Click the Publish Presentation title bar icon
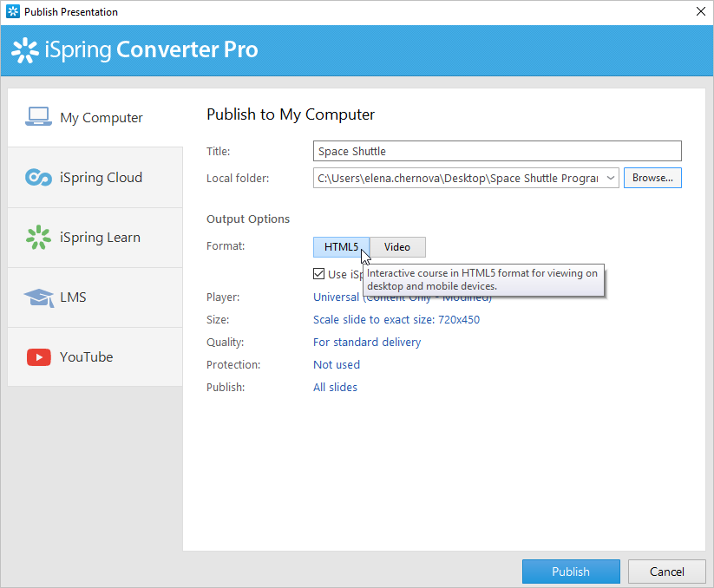Screen dimensions: 714x588 coord(12,12)
